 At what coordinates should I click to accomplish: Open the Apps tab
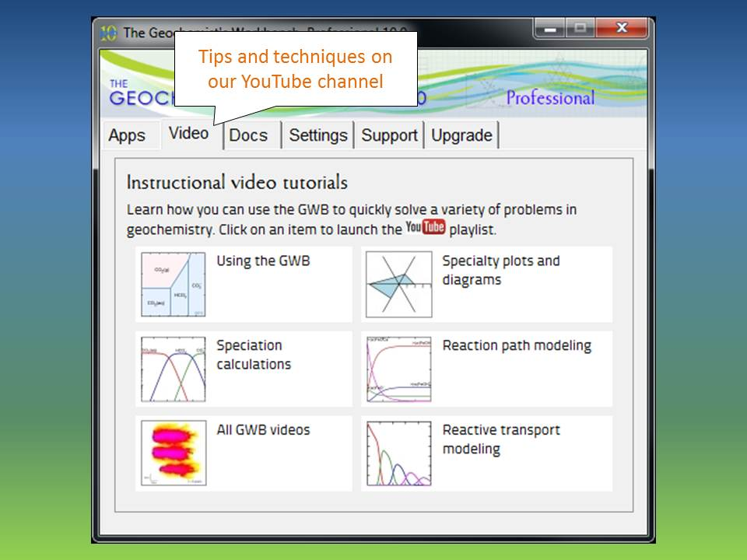click(x=127, y=135)
